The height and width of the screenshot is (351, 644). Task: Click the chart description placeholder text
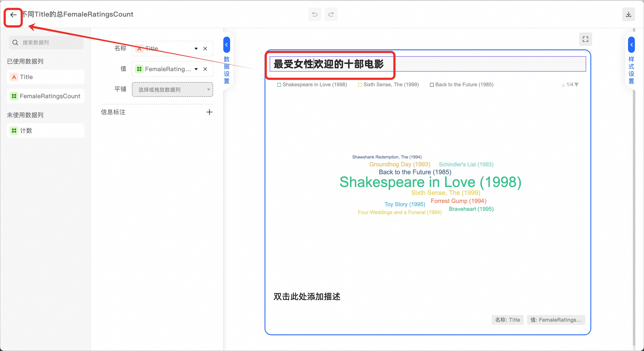(x=307, y=296)
